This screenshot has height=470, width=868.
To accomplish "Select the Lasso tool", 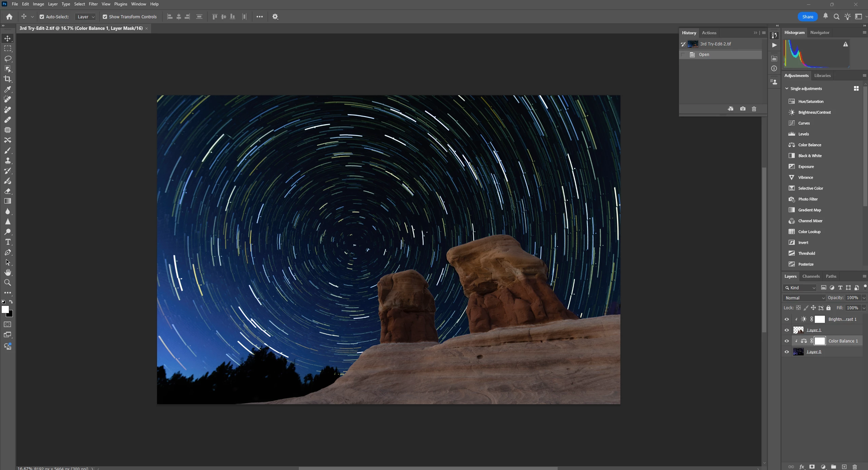I will pos(7,59).
